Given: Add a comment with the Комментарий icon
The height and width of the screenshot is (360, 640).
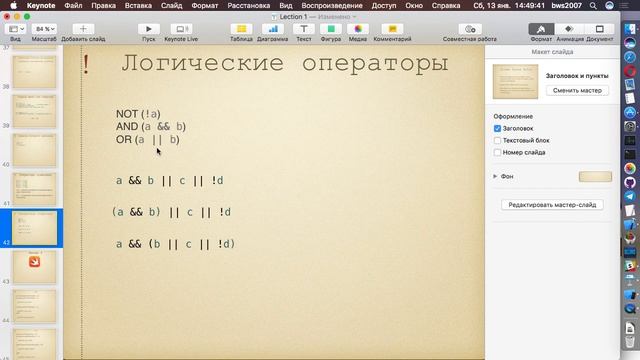Looking at the screenshot, I should [392, 29].
